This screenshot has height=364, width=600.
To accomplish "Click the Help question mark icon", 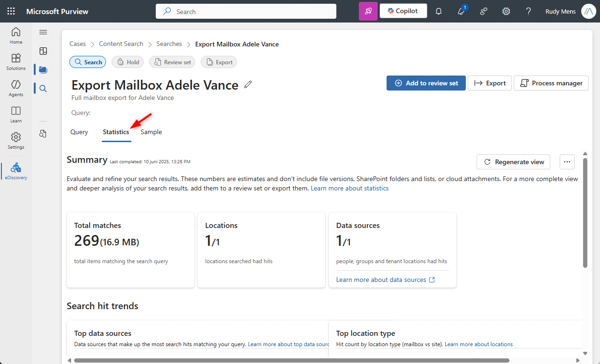I will click(x=528, y=11).
